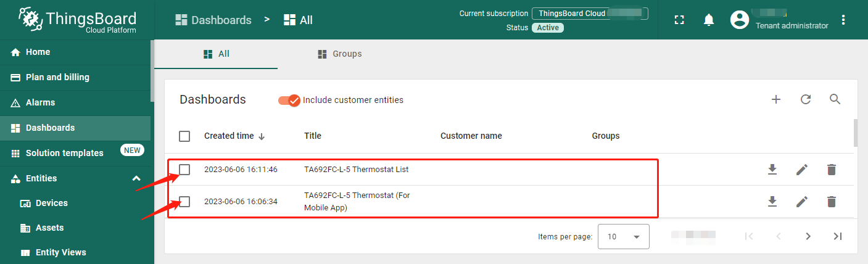Image resolution: width=868 pixels, height=264 pixels.
Task: Click the Dashboards breadcrumb icon
Action: coord(181,20)
